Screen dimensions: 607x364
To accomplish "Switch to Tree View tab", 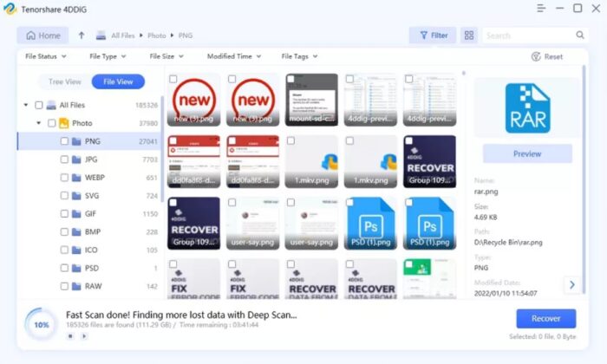I will pyautogui.click(x=65, y=81).
